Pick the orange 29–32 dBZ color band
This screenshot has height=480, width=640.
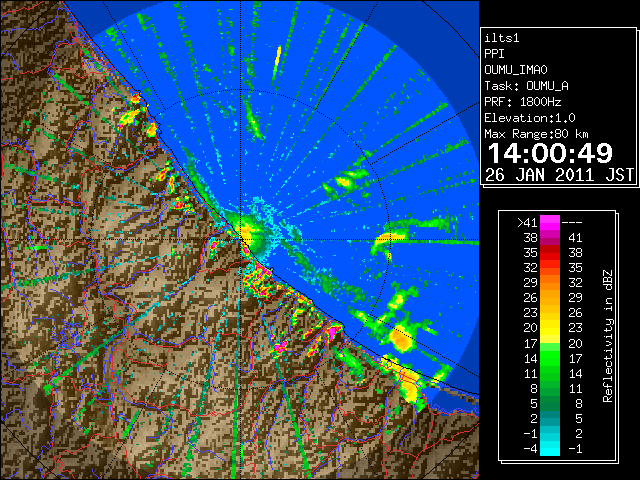pos(550,282)
